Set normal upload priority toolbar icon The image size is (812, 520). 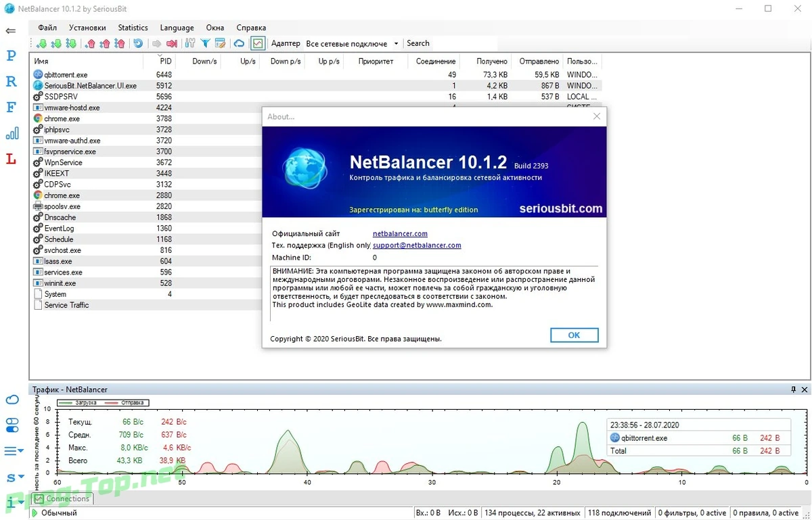tap(105, 44)
